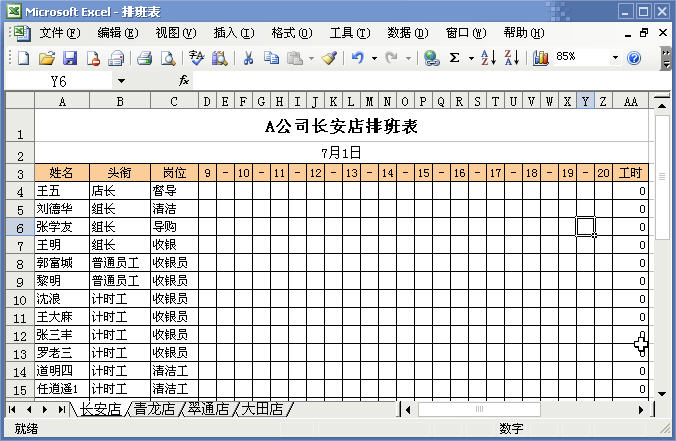This screenshot has height=441, width=676.
Task: Open the undo history dropdown arrow
Action: (374, 58)
